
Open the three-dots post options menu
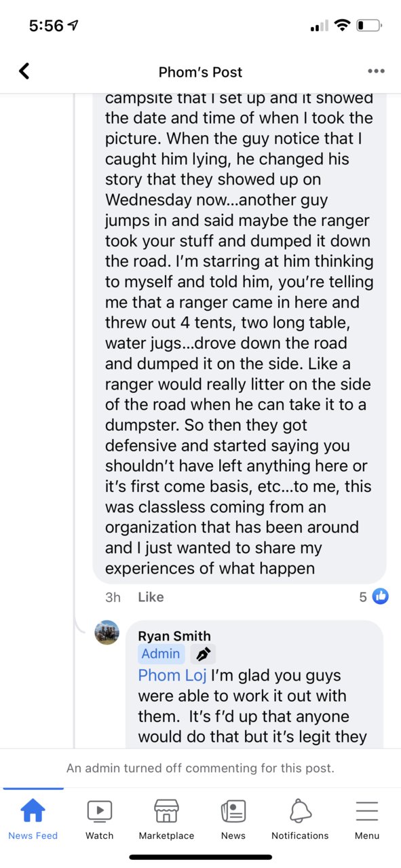tap(376, 71)
